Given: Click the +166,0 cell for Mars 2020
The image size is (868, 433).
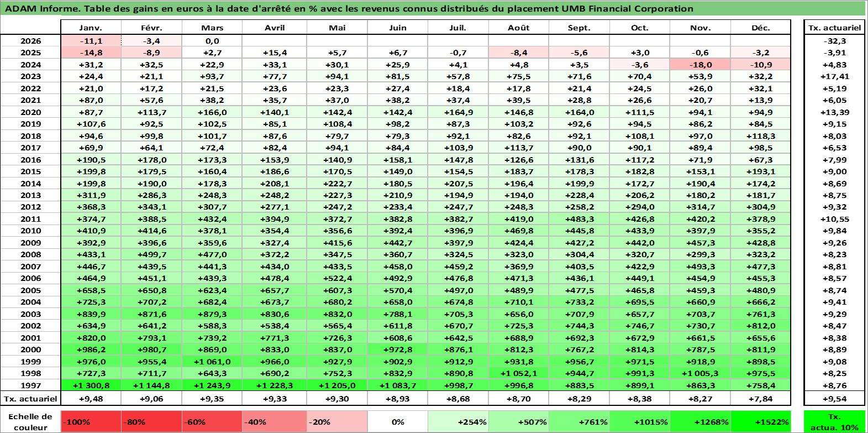Looking at the screenshot, I should pyautogui.click(x=212, y=112).
